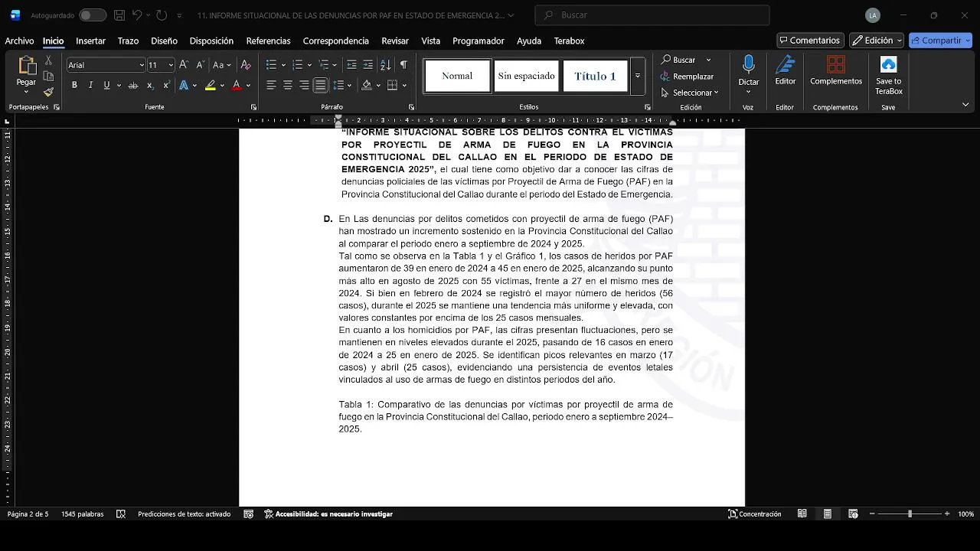980x551 pixels.
Task: Open the font size dropdown
Action: [x=171, y=65]
